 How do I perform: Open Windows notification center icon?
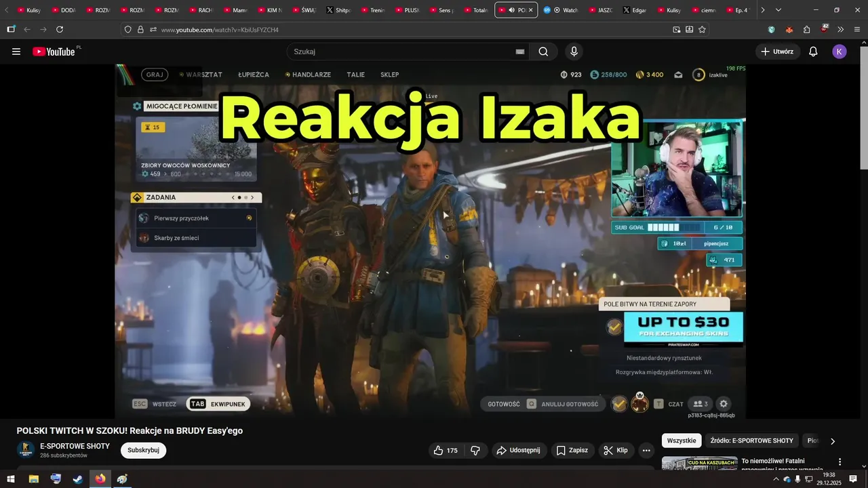pyautogui.click(x=853, y=479)
